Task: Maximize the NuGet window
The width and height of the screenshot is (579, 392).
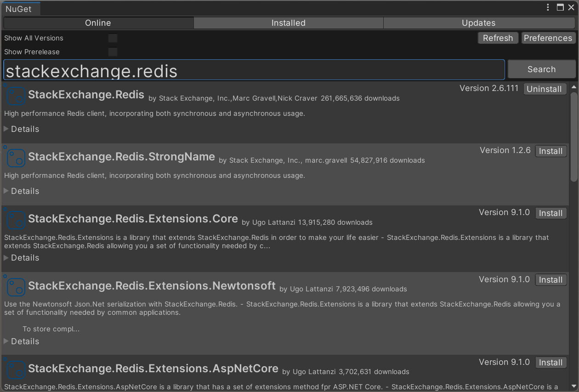Action: coord(560,7)
